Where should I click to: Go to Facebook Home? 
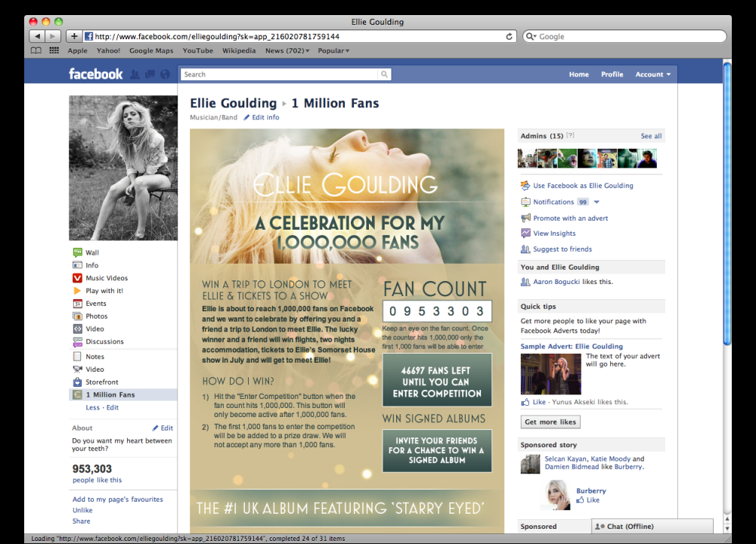(x=578, y=74)
